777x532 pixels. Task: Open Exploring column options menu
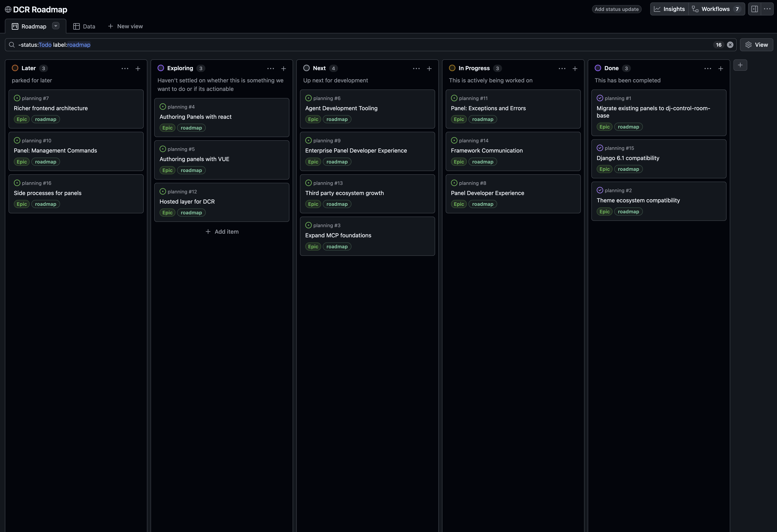(x=270, y=69)
